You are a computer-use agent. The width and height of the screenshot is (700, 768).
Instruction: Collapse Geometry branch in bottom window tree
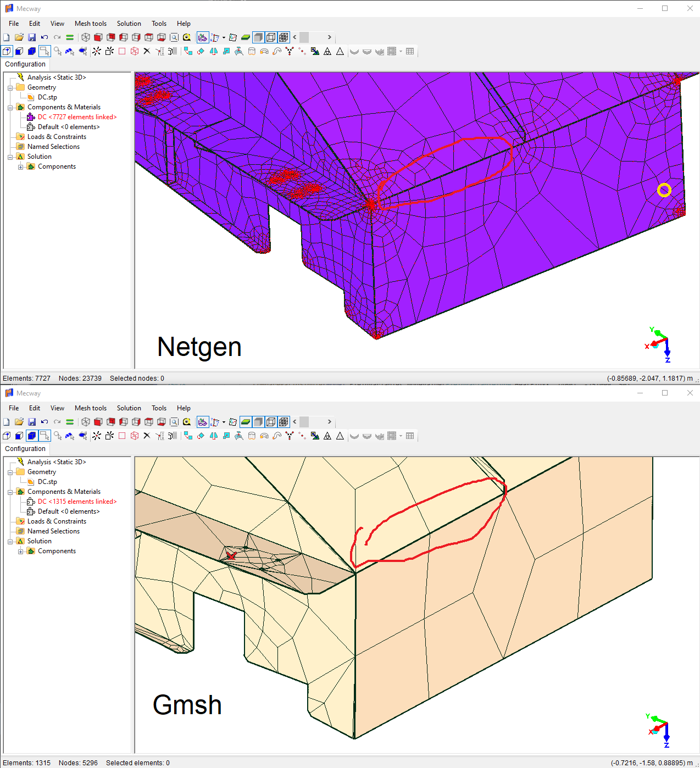(x=10, y=472)
